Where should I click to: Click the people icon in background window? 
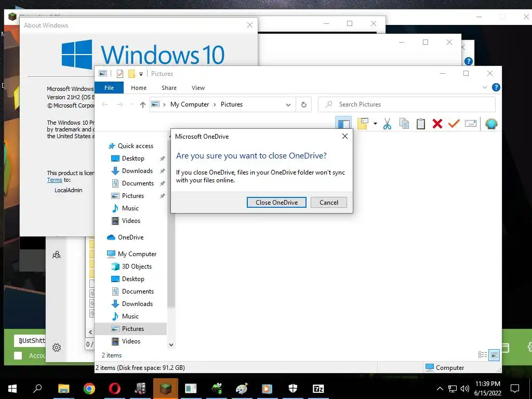click(x=57, y=255)
